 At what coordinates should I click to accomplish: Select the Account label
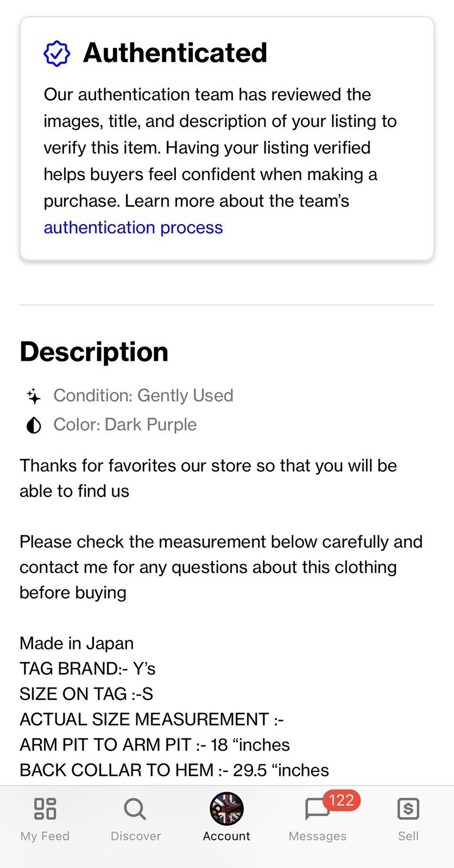click(x=226, y=836)
